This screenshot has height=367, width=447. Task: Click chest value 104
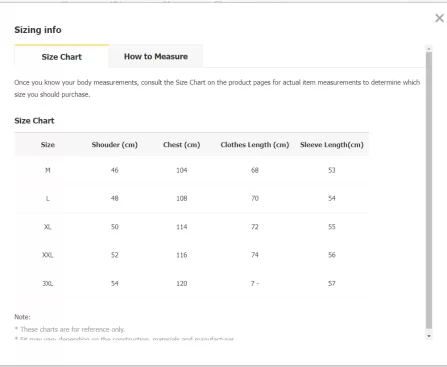182,170
